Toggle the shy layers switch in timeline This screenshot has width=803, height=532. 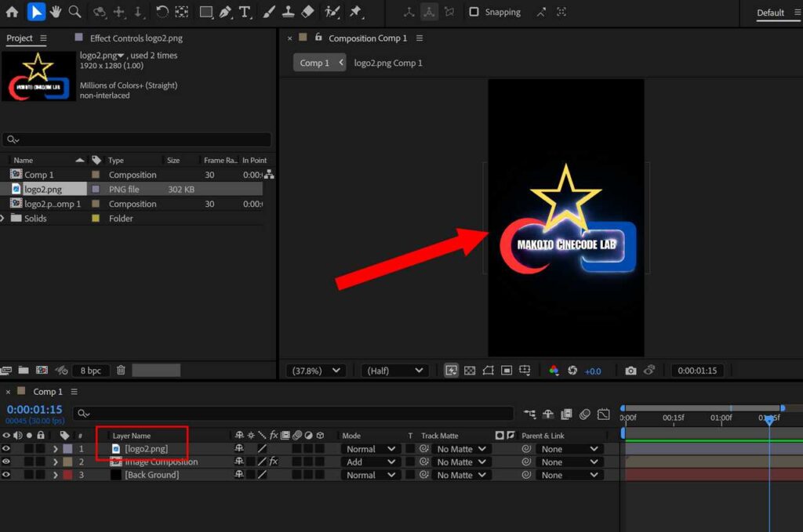point(548,414)
